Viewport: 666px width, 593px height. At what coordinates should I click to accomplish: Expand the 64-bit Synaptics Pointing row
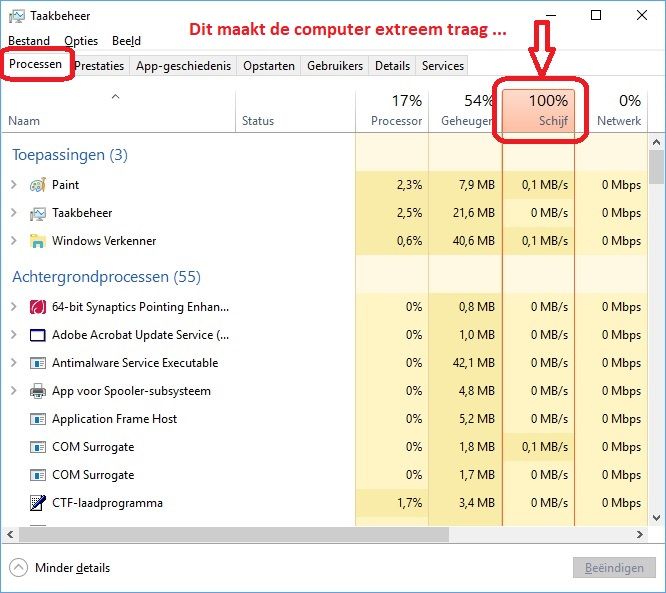[14, 307]
